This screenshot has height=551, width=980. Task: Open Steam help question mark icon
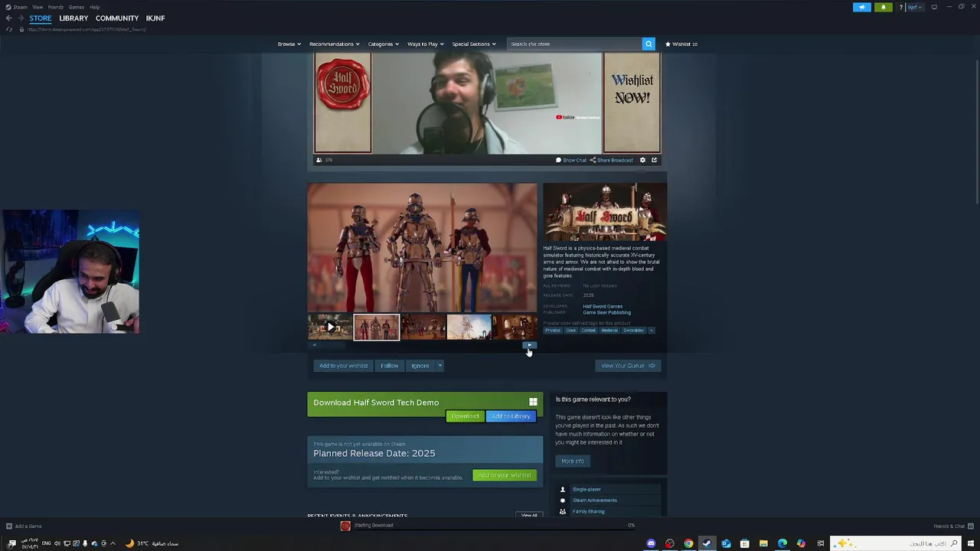pyautogui.click(x=901, y=7)
